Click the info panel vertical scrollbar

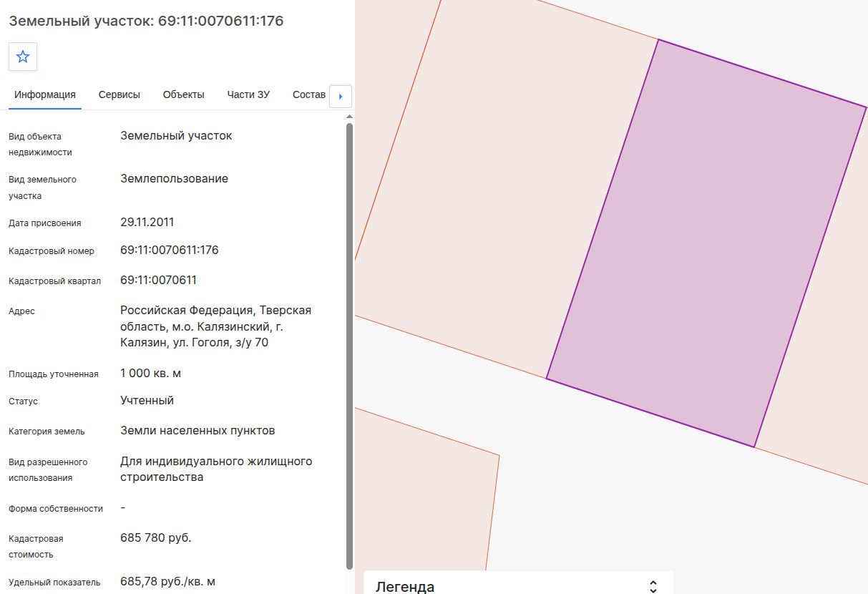tap(349, 346)
